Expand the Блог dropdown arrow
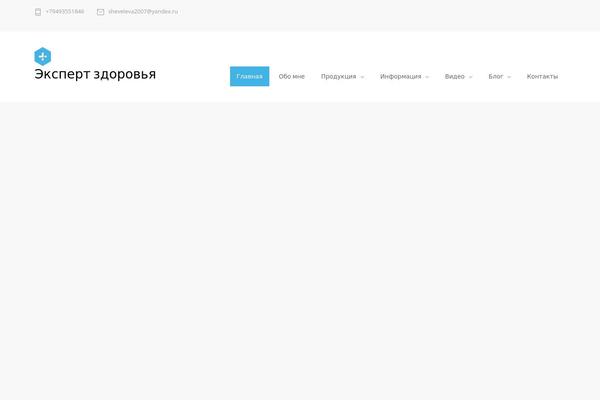 pos(509,77)
